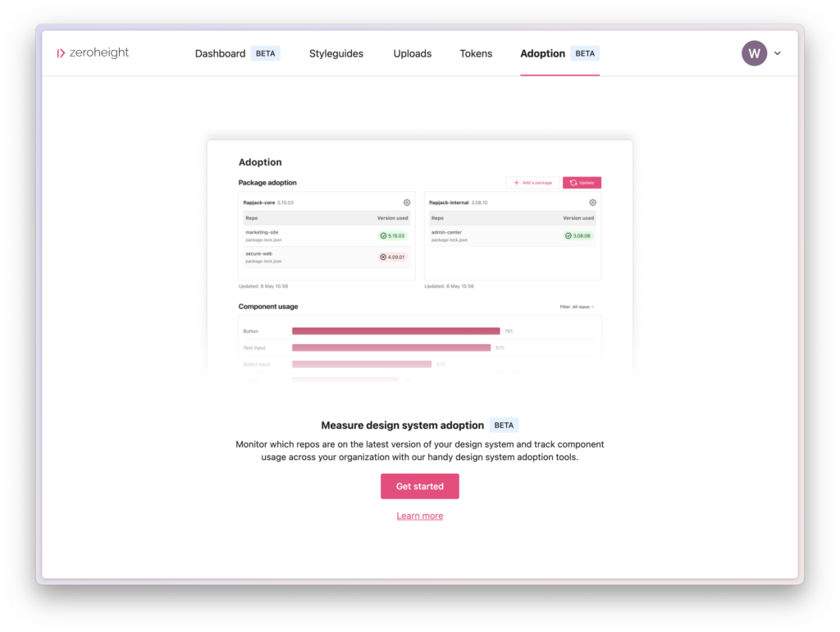Select the admin-center repo row
The width and height of the screenshot is (840, 632).
(512, 235)
